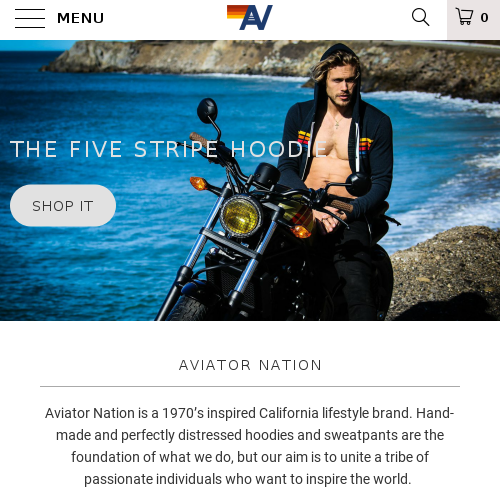Click the model's face in hero banner
The image size is (500, 500).
pos(342,85)
